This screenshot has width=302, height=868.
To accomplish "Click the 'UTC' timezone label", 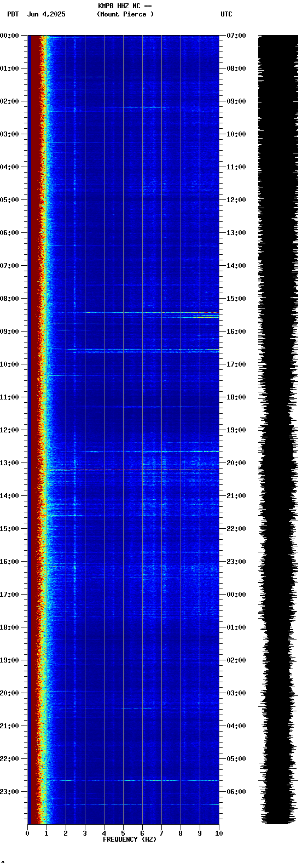I will pos(226,14).
